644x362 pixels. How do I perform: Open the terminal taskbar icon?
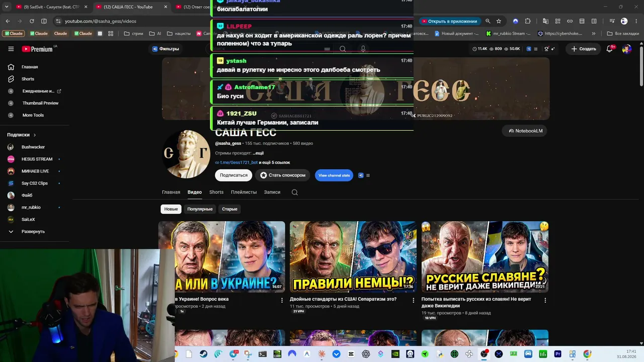pyautogui.click(x=263, y=354)
